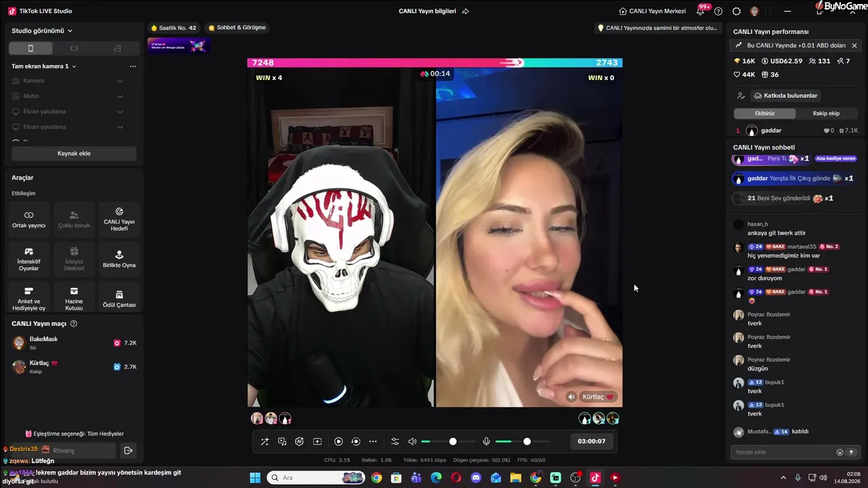Open Opera from the taskbar
868x488 pixels.
coord(456,478)
